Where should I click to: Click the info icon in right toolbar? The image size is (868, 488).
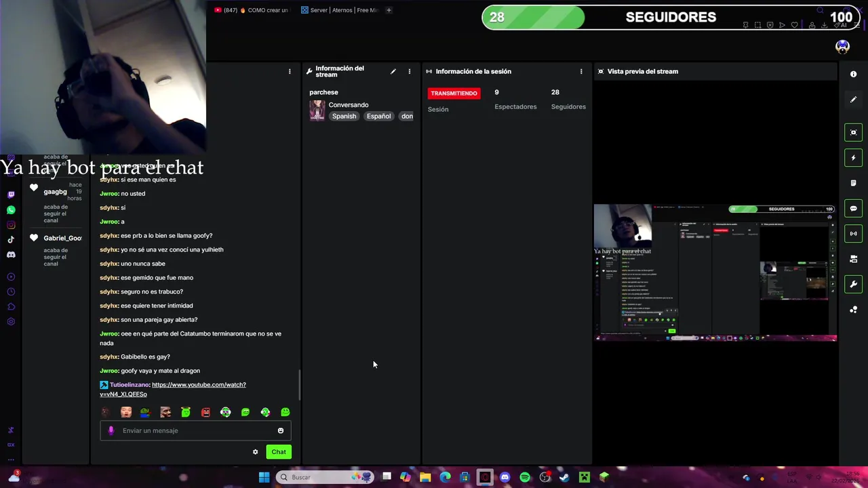point(853,74)
